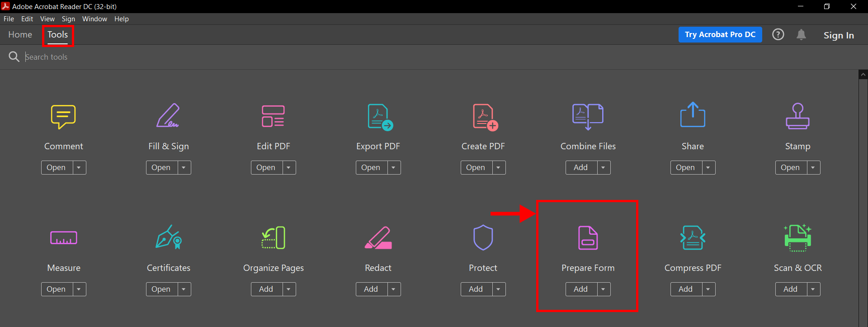Expand dropdown arrow beside Comment Open
868x327 pixels.
(x=79, y=167)
